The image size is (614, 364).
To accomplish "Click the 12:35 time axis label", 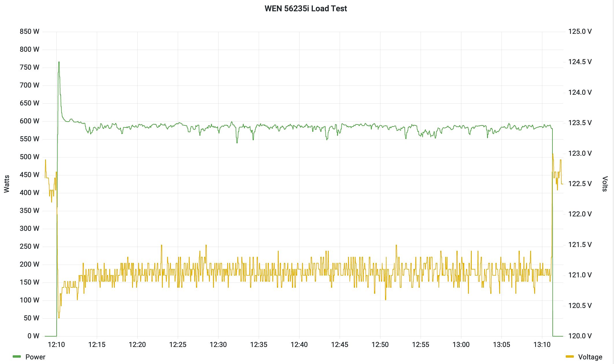I will click(259, 345).
